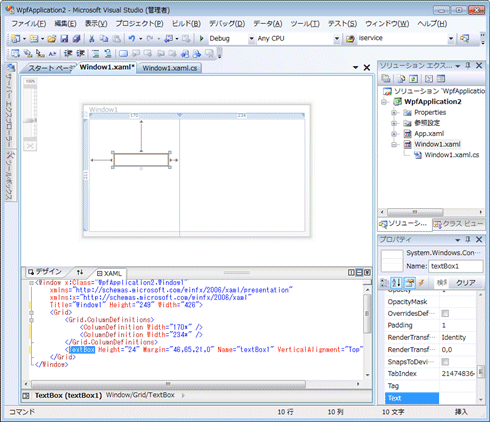Select the XAML view button
The width and height of the screenshot is (490, 422).
pos(109,273)
